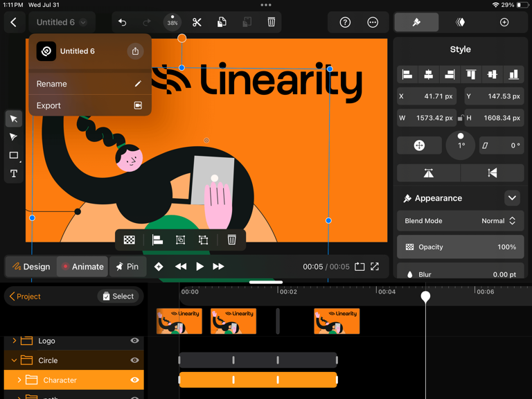Click the paste icon in top toolbar
Screen dimensions: 532x399
[x=247, y=22]
